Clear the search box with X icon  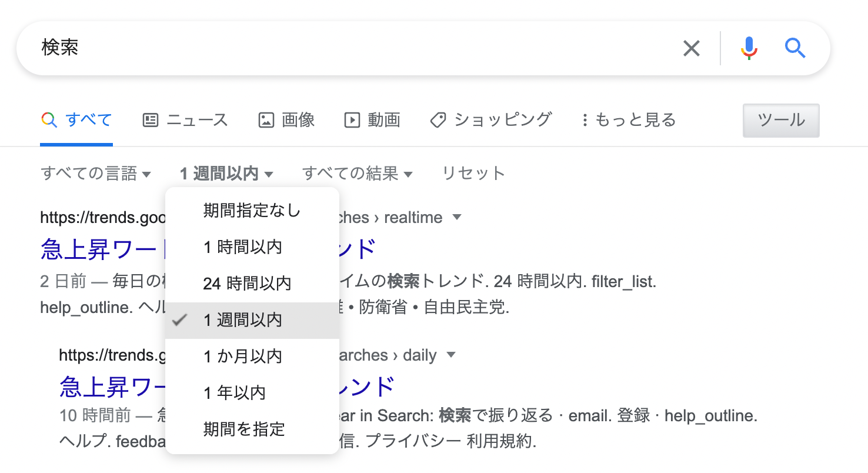point(692,48)
